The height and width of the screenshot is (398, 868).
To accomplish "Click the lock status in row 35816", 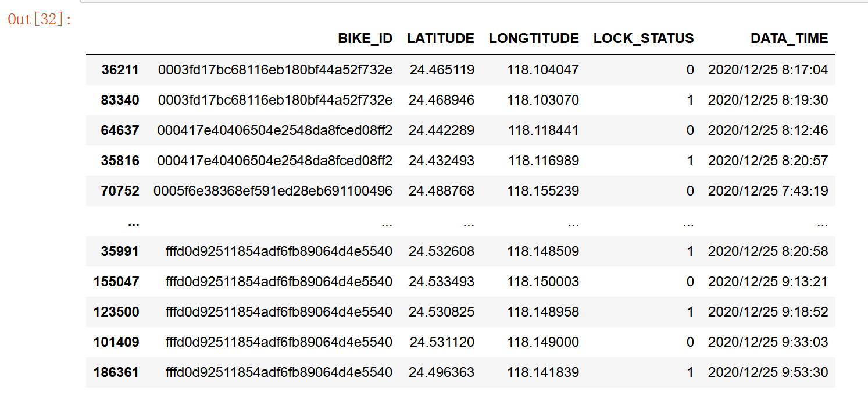I will tap(690, 161).
